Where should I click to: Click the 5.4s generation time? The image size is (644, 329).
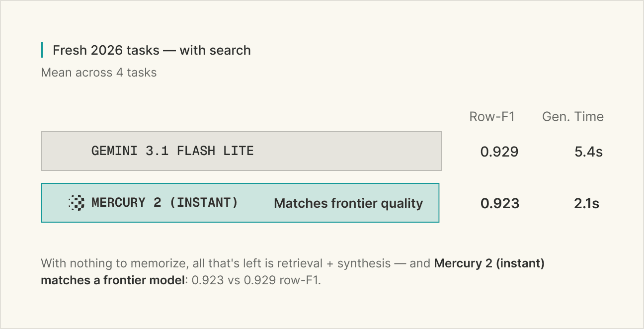589,152
